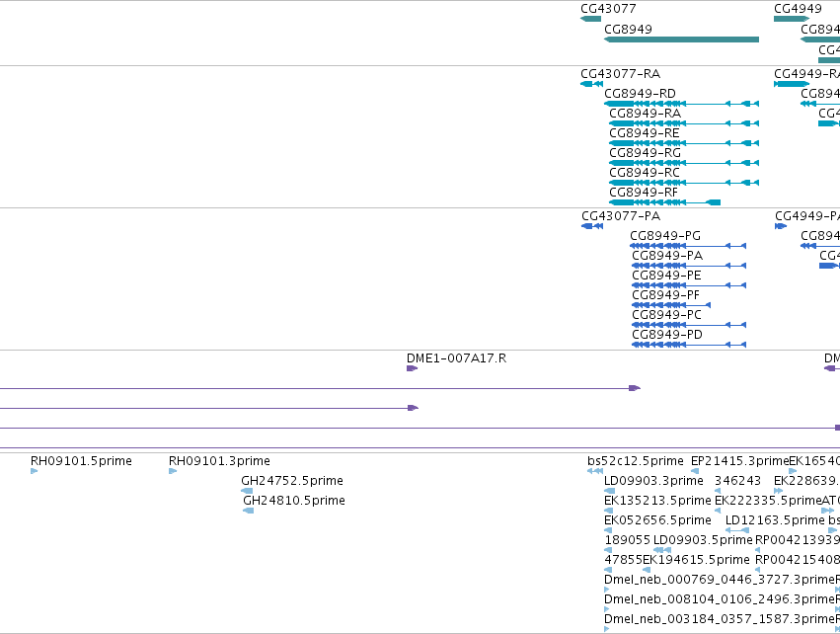Click the CG8949-RE transcript glyph
This screenshot has width=840, height=634.
click(x=684, y=143)
